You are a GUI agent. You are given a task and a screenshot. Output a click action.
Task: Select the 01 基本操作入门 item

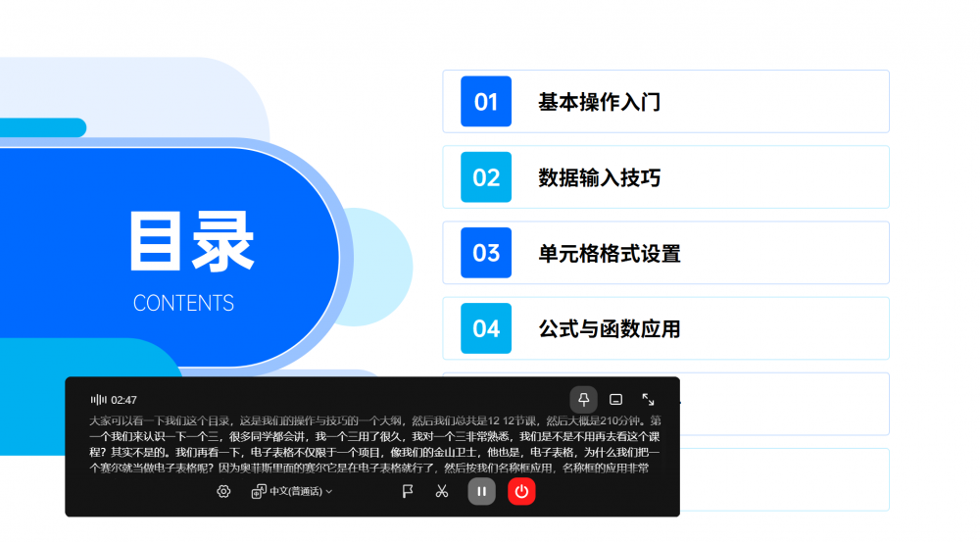(665, 101)
